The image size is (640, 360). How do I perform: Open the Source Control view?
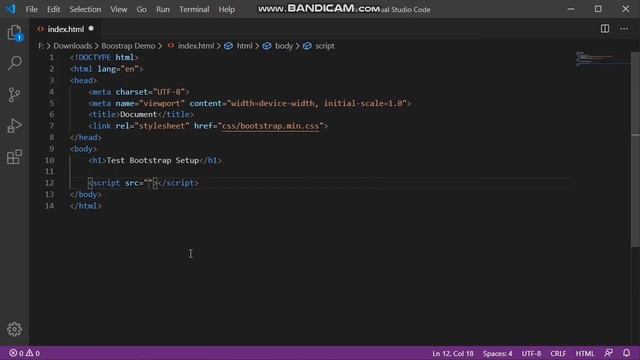[14, 94]
